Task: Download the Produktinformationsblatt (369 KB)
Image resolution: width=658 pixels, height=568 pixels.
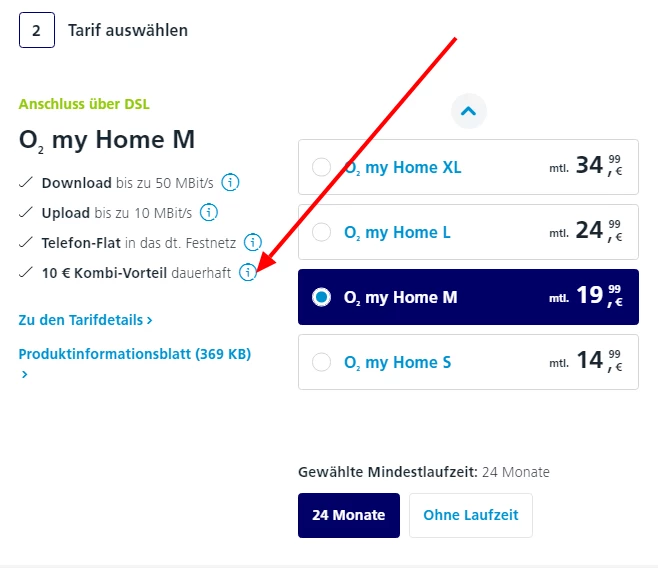Action: (134, 354)
